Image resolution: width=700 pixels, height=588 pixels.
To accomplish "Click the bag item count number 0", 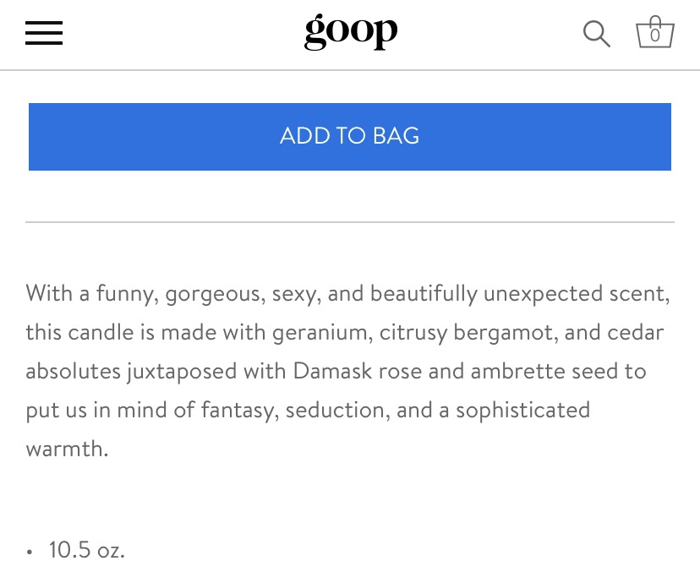I will click(654, 36).
